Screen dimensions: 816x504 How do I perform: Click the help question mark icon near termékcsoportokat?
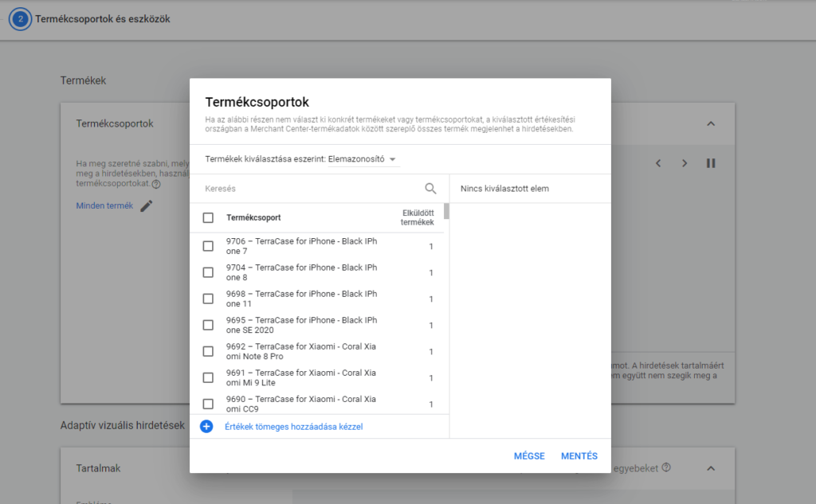tap(156, 184)
